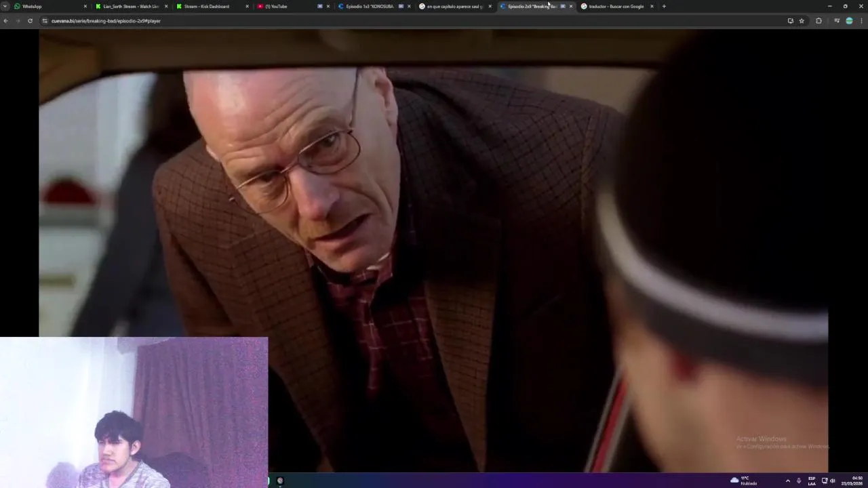Install or cast page icon in address bar
The width and height of the screenshot is (868, 488).
[x=790, y=21]
